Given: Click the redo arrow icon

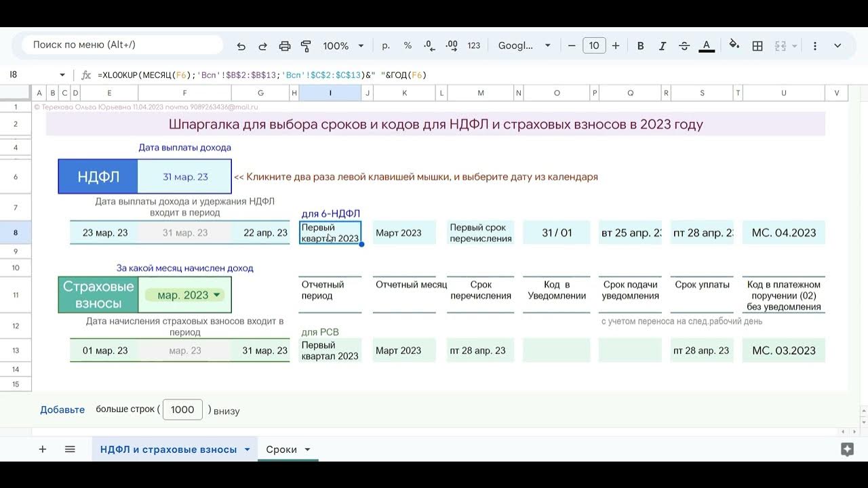Looking at the screenshot, I should pyautogui.click(x=263, y=46).
